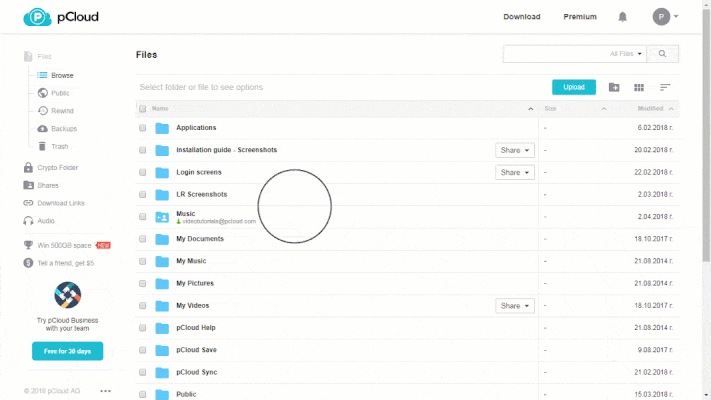Check the My Documents checkbox
Screen dimensions: 711x400
[x=142, y=239]
